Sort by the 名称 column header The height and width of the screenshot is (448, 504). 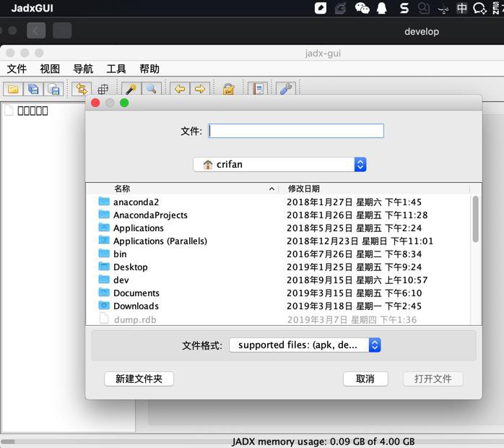pyautogui.click(x=182, y=189)
